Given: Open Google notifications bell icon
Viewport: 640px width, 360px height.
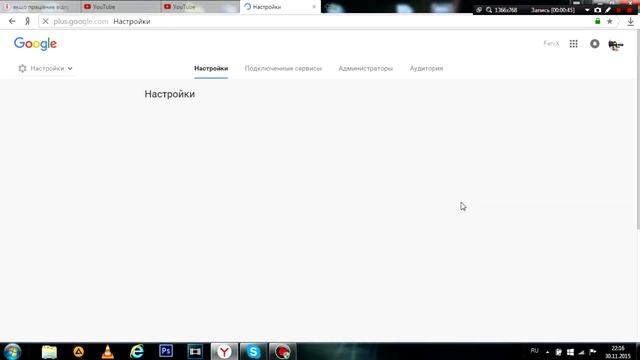Looking at the screenshot, I should 595,44.
